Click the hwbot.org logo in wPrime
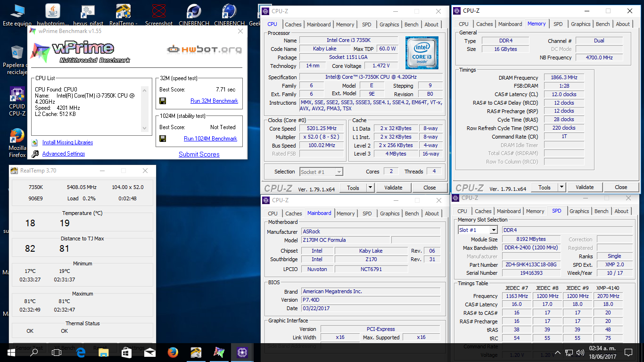This screenshot has height=362, width=644. click(205, 49)
